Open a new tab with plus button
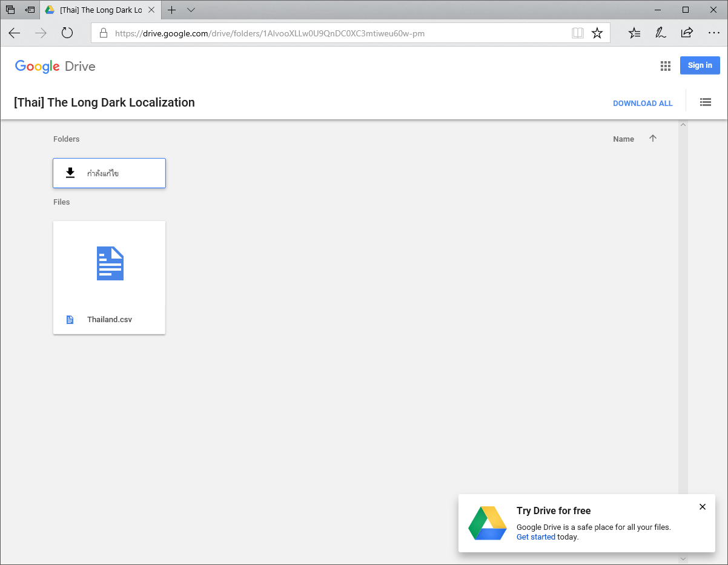728x565 pixels. tap(172, 10)
